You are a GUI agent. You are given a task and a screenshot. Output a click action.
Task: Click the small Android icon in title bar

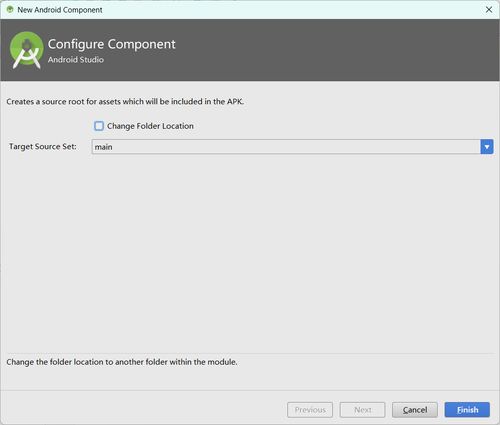(x=10, y=10)
